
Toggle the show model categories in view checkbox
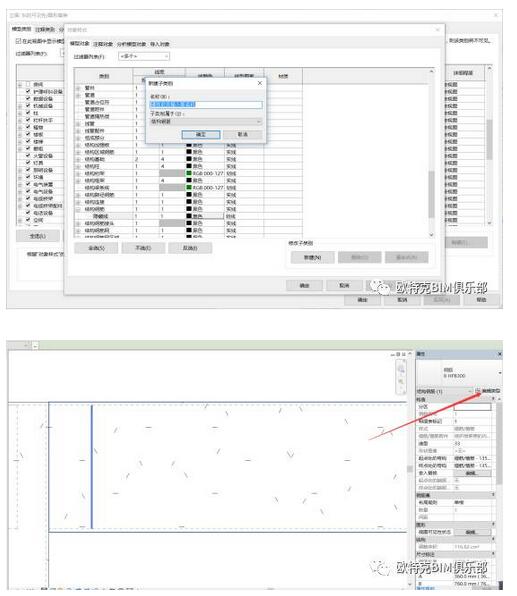[18, 41]
